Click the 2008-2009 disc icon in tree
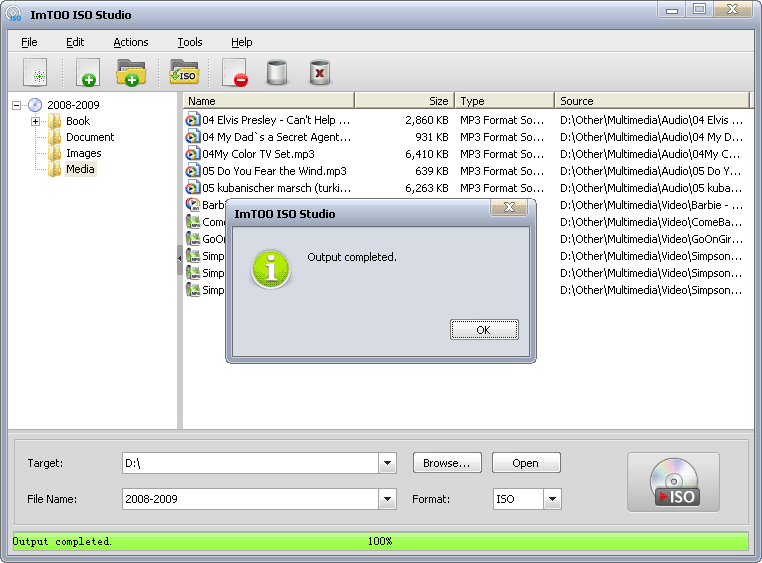 point(35,105)
